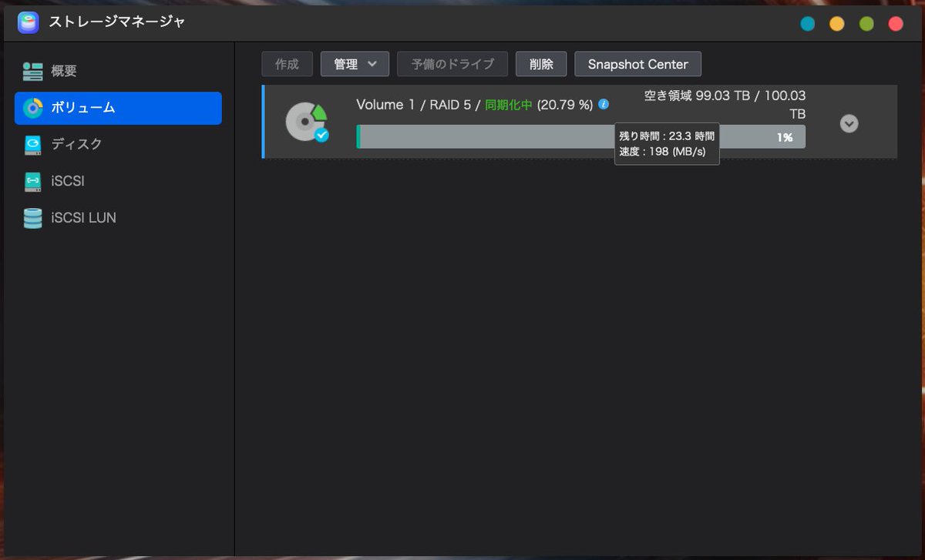
Task: Go to the ディスク section
Action: pos(118,145)
